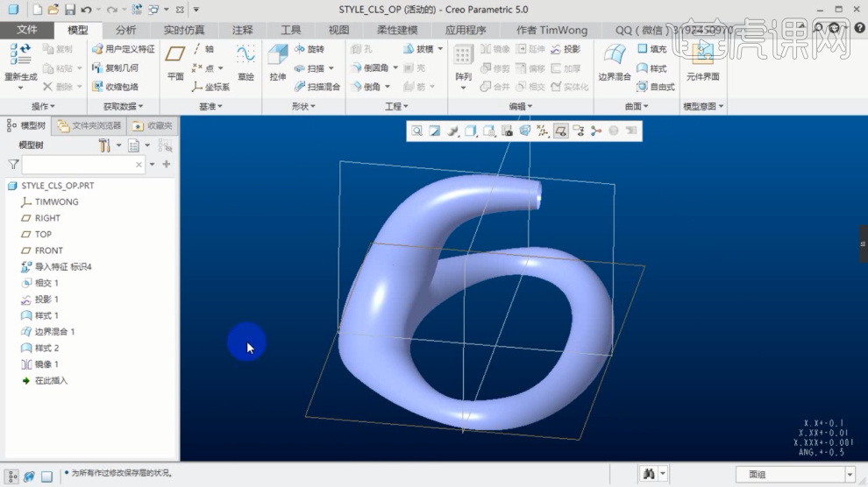Switch to the 柔性建模 ribbon tab
The image size is (868, 487).
click(x=396, y=30)
